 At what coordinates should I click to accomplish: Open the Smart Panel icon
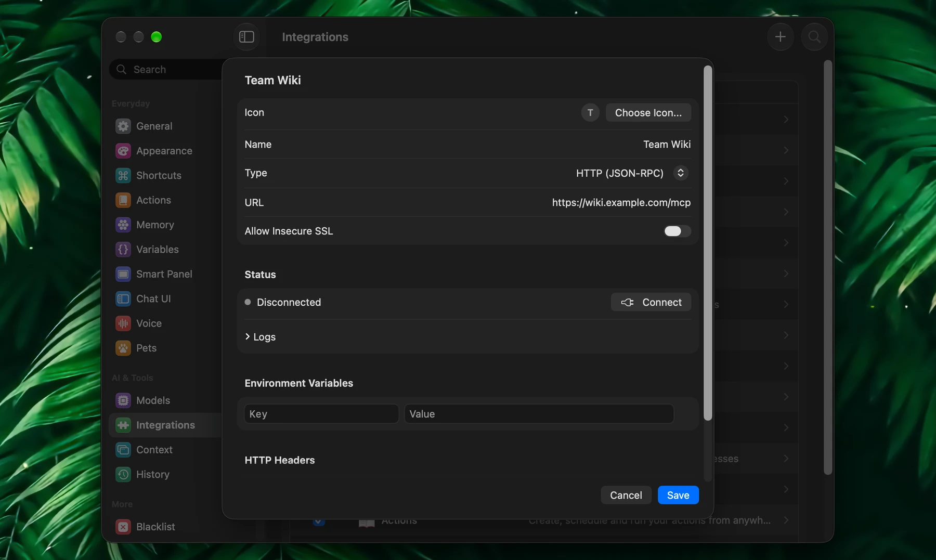click(x=123, y=274)
